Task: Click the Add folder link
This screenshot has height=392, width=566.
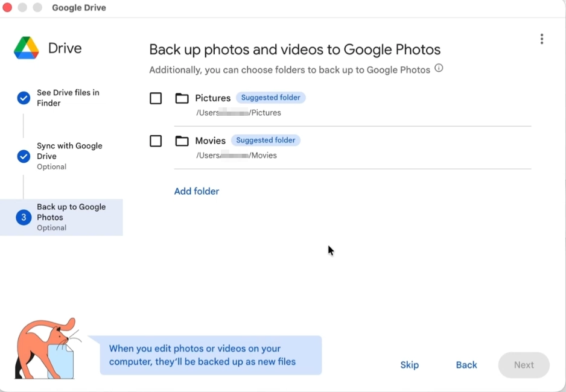Action: coord(197,191)
